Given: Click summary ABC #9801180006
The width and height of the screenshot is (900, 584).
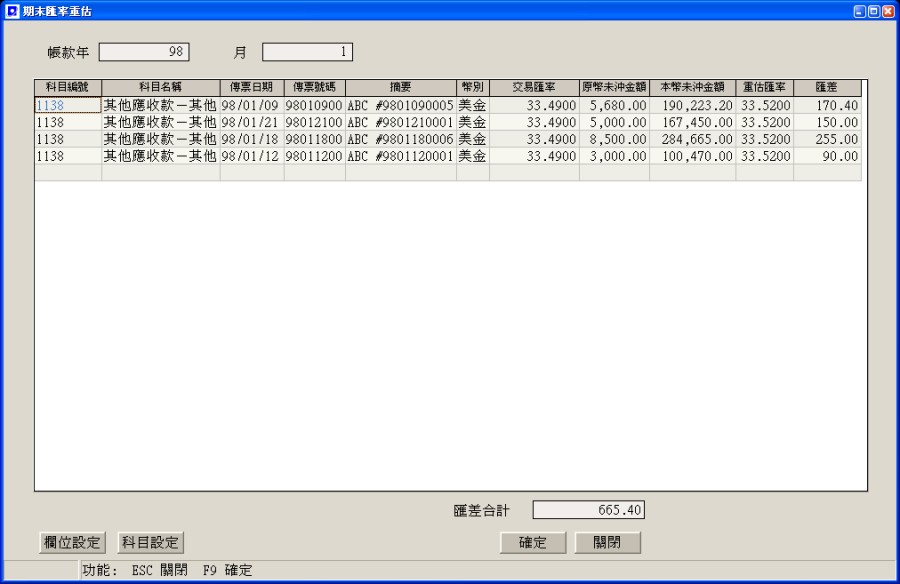Looking at the screenshot, I should tap(401, 139).
